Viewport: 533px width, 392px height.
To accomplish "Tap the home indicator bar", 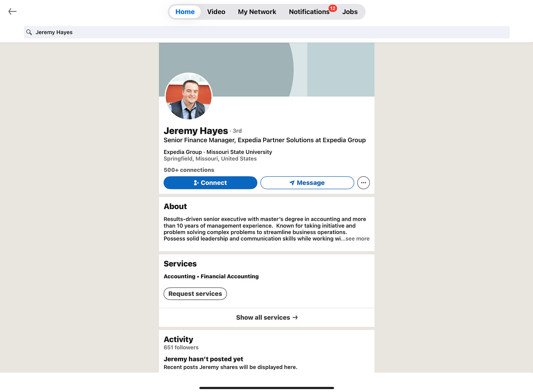I will point(266,388).
